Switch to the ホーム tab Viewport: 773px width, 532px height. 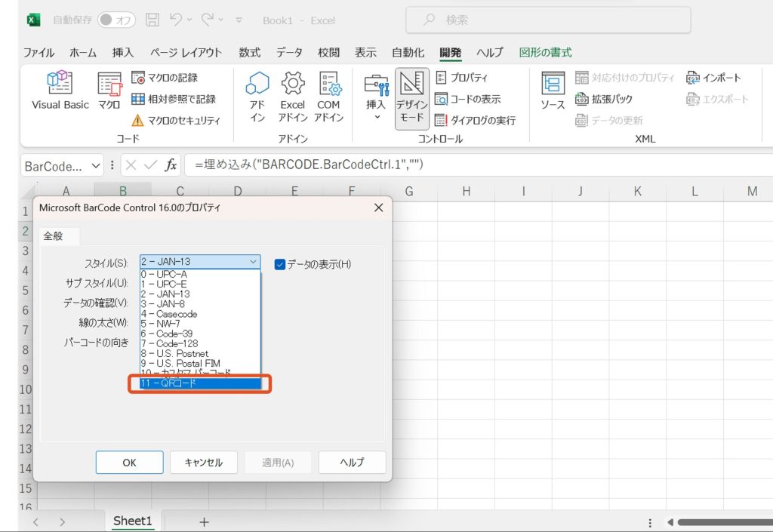click(83, 52)
